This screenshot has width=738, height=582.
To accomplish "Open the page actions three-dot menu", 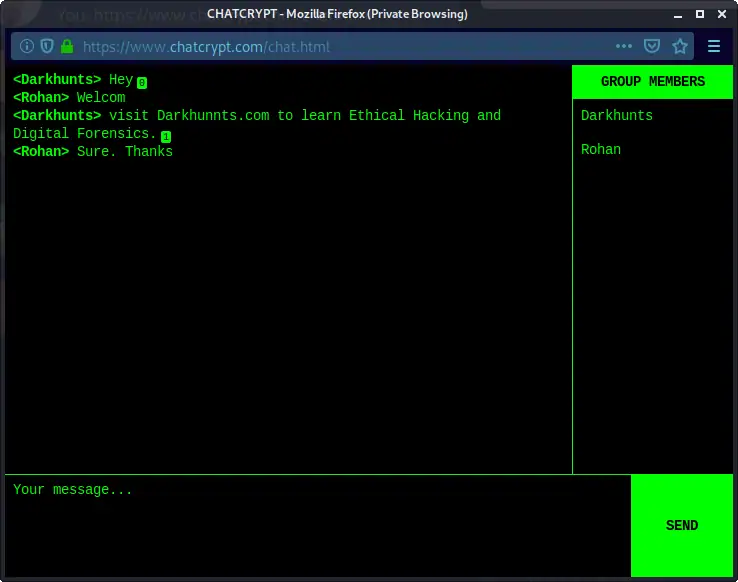I will point(624,46).
